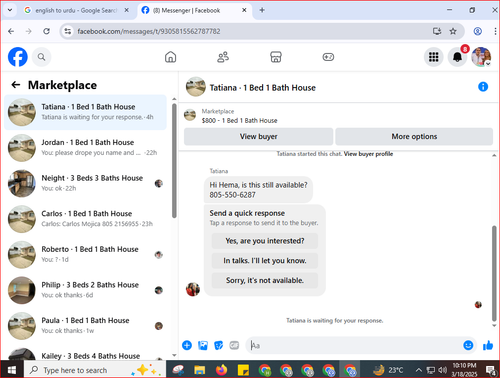Open the Tatiana 1 Bed 1 Bath House conversation

click(85, 112)
